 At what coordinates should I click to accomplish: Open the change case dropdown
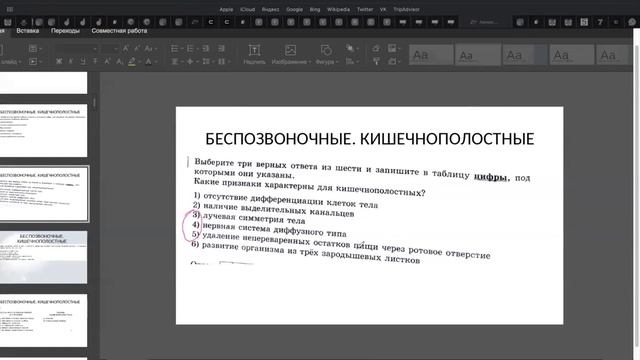coord(150,49)
